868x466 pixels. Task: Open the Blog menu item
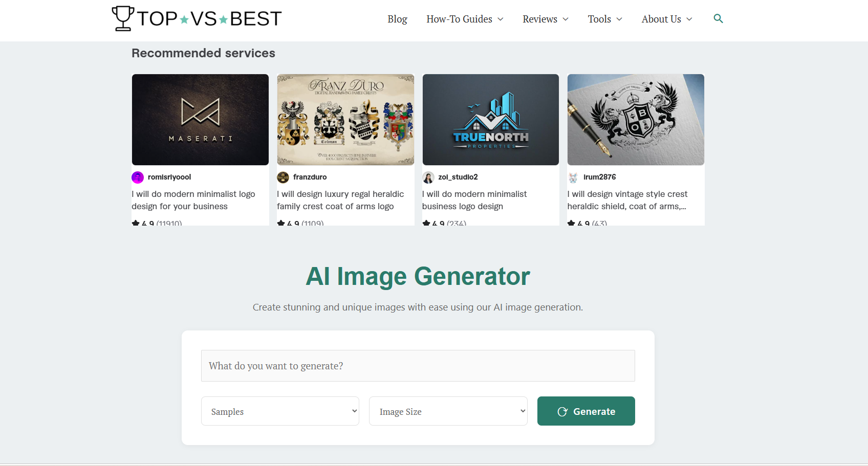397,19
